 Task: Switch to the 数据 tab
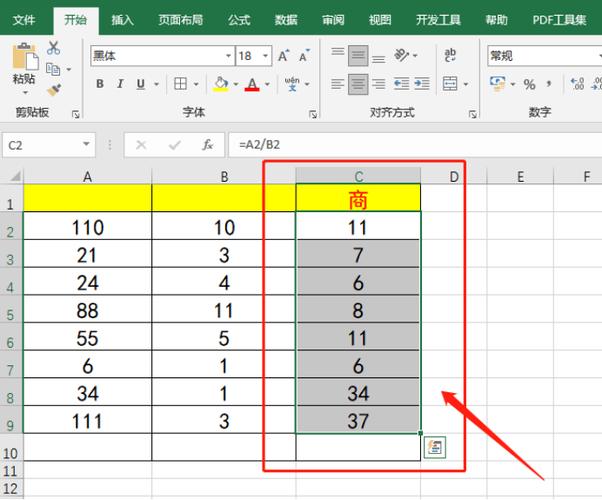(x=286, y=20)
